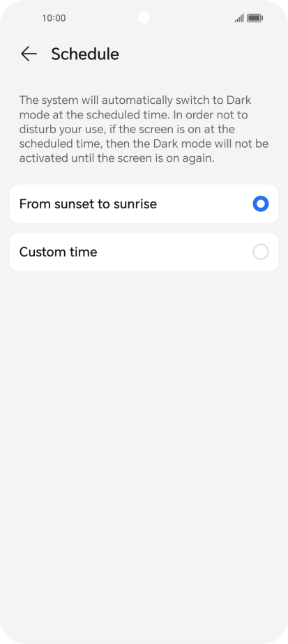
Task: Tap the empty area beside the sunset to sunrise label
Action: 204,204
